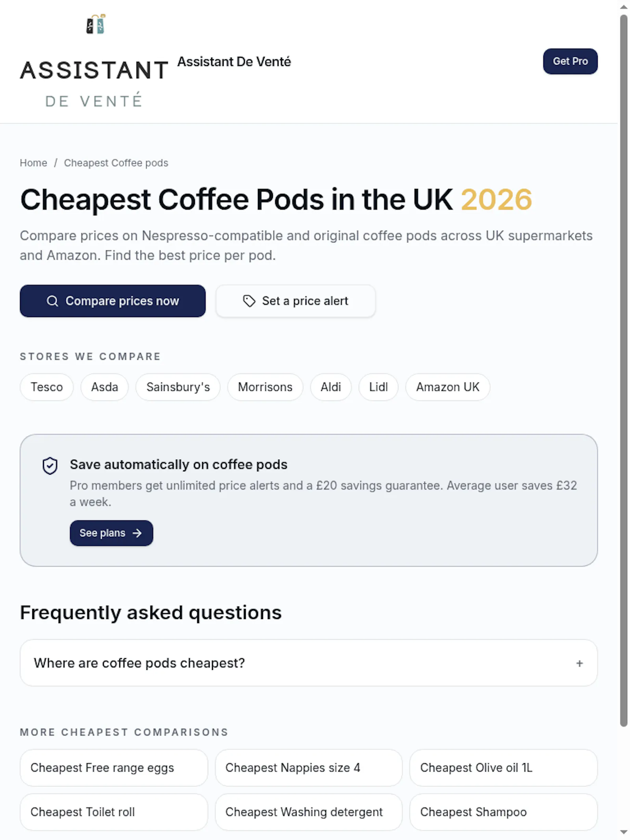Select the Asda store chip
The height and width of the screenshot is (840, 630).
point(105,387)
